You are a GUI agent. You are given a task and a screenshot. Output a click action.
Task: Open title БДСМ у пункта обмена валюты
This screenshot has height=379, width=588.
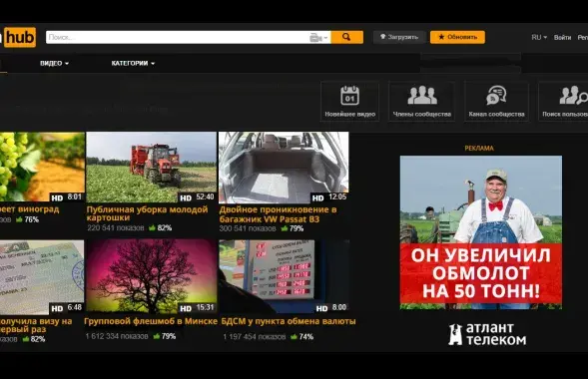tap(288, 321)
